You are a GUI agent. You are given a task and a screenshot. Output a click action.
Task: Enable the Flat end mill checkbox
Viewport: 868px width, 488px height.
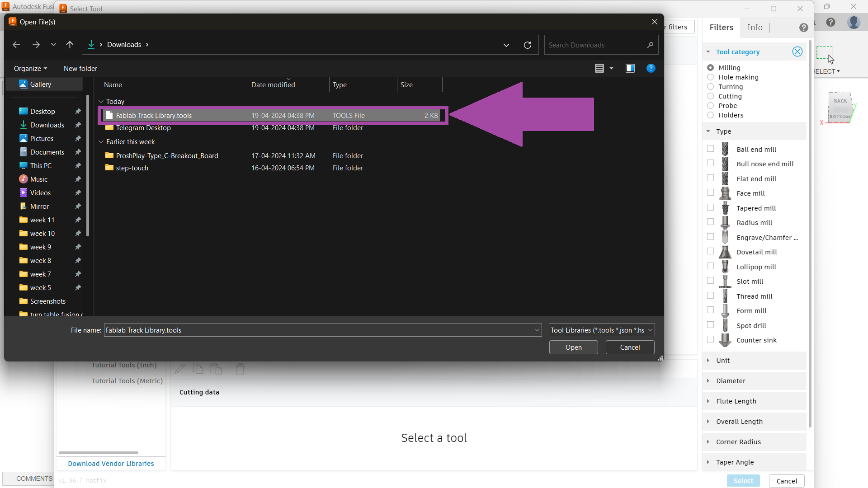pos(710,178)
